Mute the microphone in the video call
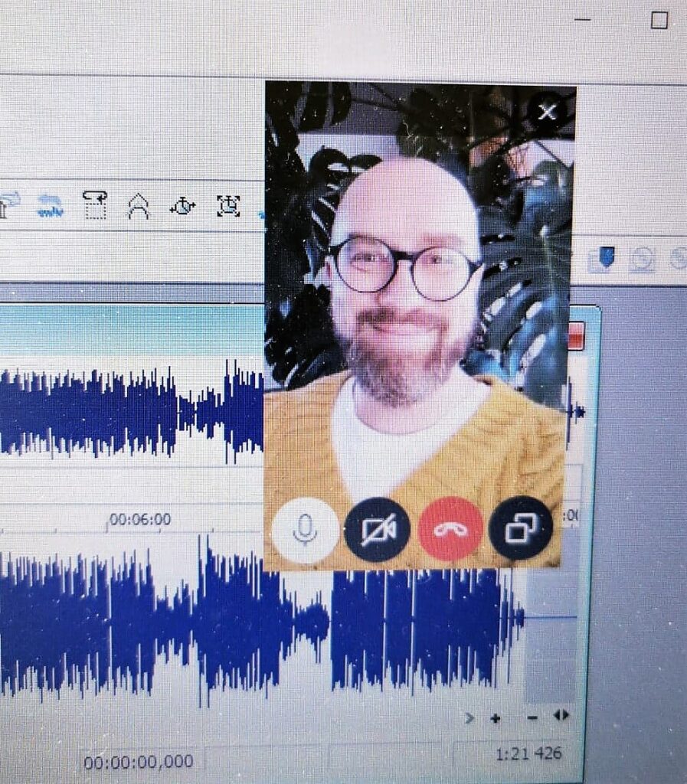 305,529
